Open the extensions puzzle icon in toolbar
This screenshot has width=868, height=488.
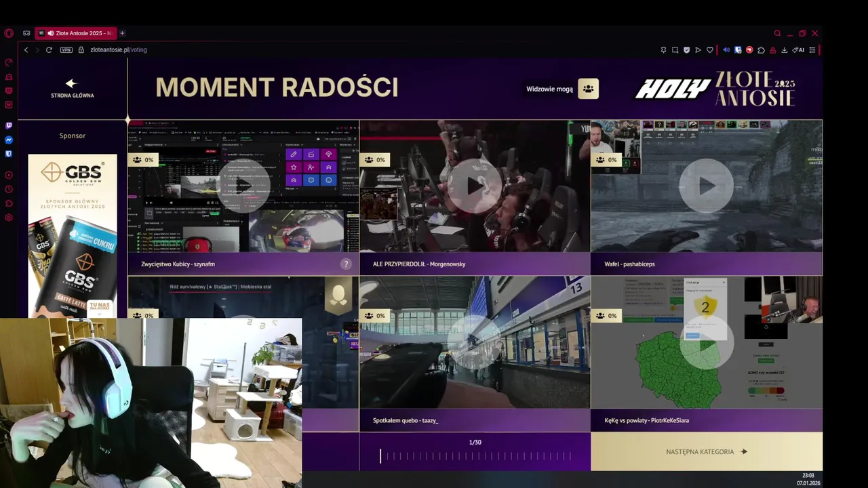tap(761, 50)
